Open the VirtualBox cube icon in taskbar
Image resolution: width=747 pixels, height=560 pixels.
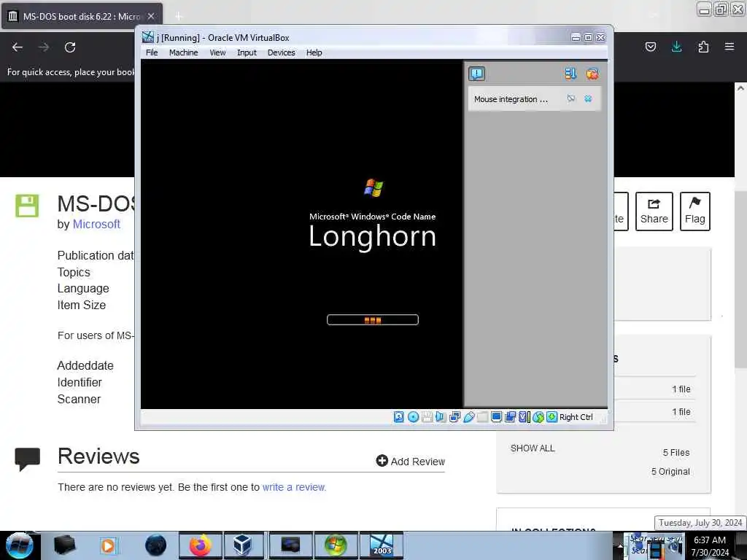[x=242, y=545]
